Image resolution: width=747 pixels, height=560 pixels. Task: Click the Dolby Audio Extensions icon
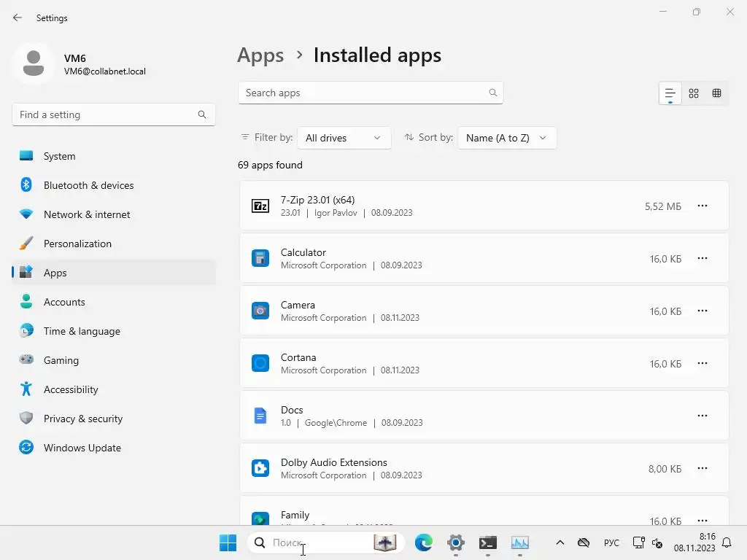260,468
